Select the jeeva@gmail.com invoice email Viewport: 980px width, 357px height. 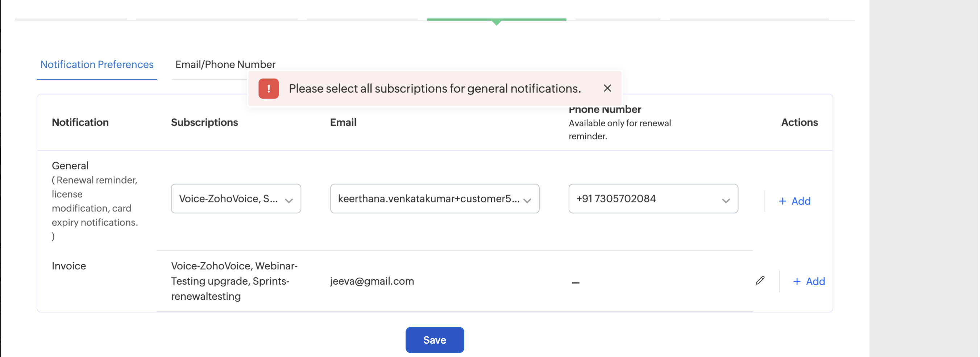pyautogui.click(x=372, y=281)
